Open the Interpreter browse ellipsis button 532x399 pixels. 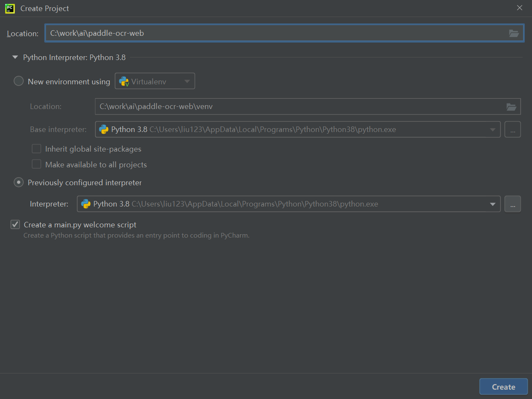[512, 204]
